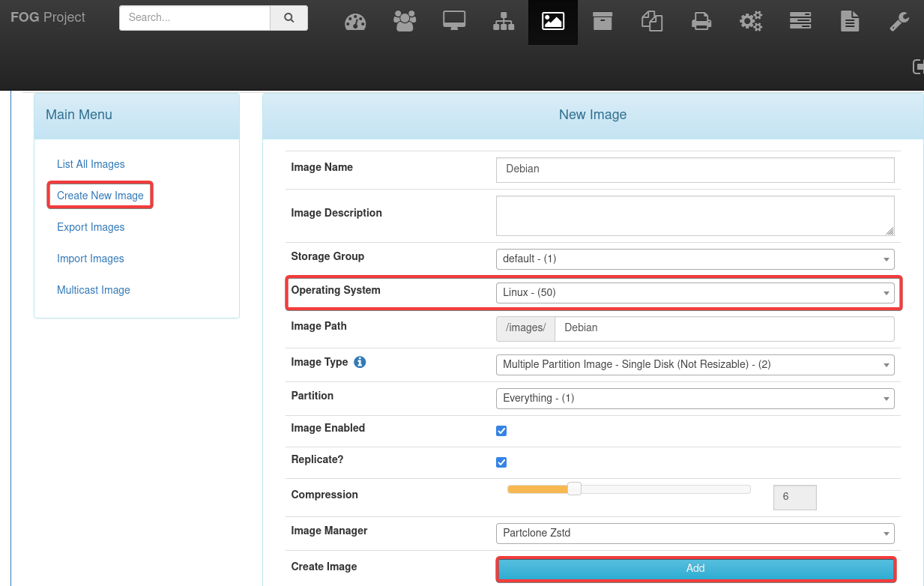The image size is (924, 586).
Task: Expand the Operating System dropdown
Action: (x=695, y=293)
